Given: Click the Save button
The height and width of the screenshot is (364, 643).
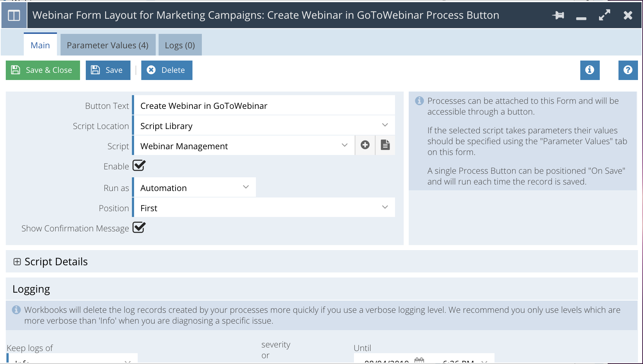Looking at the screenshot, I should pyautogui.click(x=108, y=70).
